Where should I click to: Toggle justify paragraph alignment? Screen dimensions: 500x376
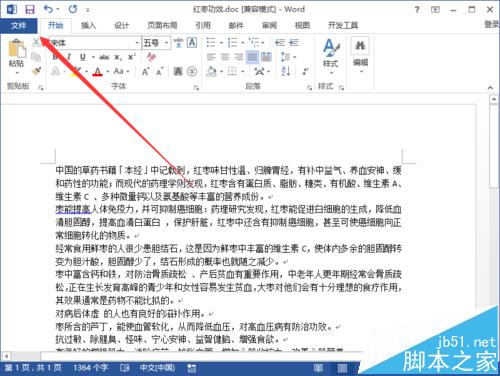252,57
